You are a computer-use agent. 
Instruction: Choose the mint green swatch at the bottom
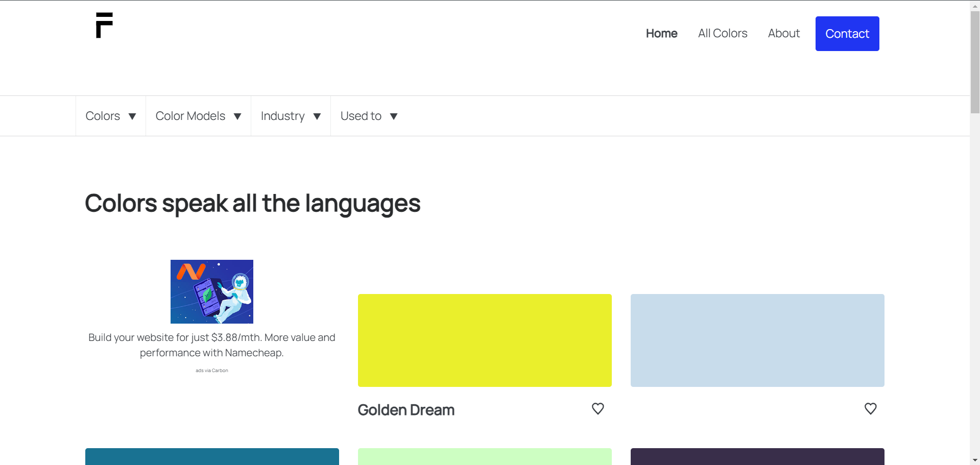point(485,456)
